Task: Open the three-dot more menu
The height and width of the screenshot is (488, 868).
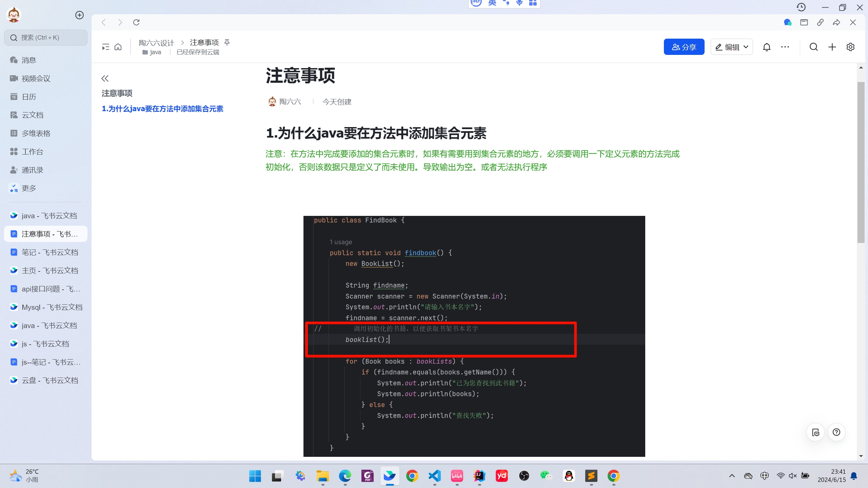Action: [785, 47]
